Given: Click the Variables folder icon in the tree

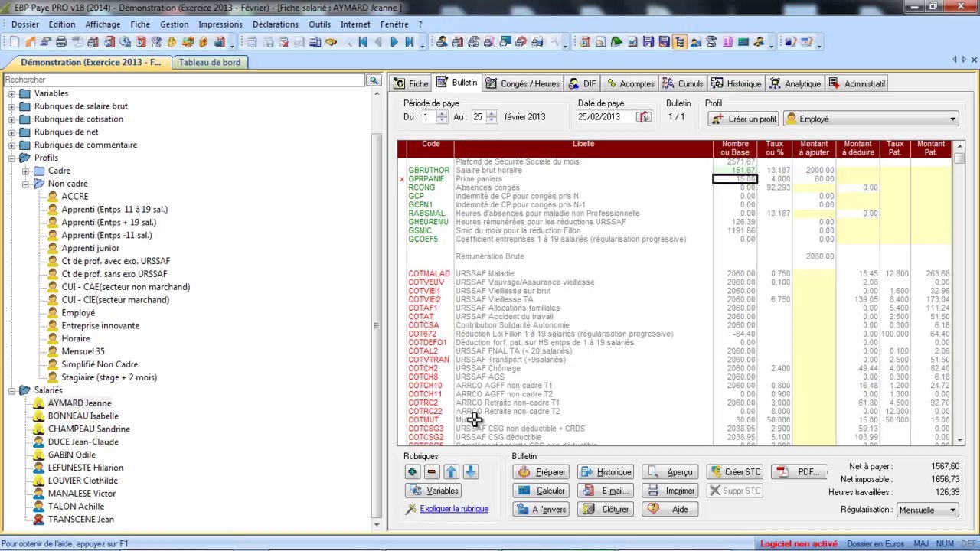Looking at the screenshot, I should tap(25, 93).
